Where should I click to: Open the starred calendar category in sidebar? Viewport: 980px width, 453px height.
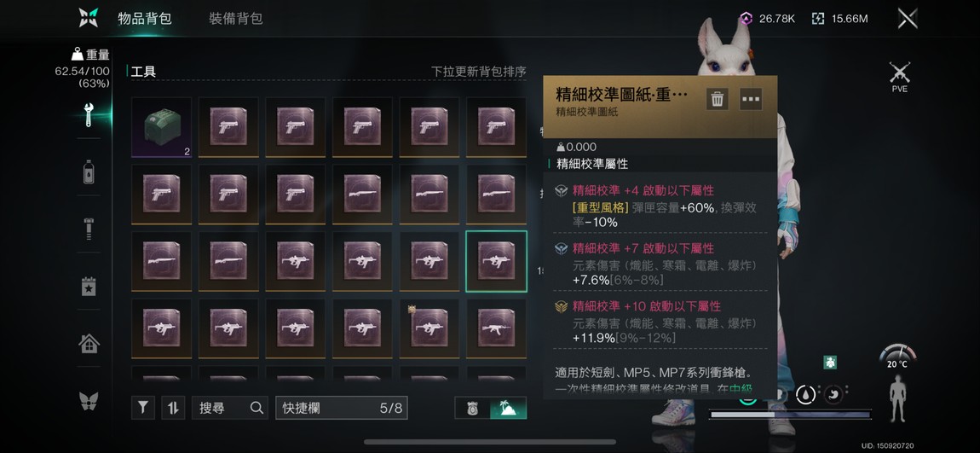[x=88, y=286]
